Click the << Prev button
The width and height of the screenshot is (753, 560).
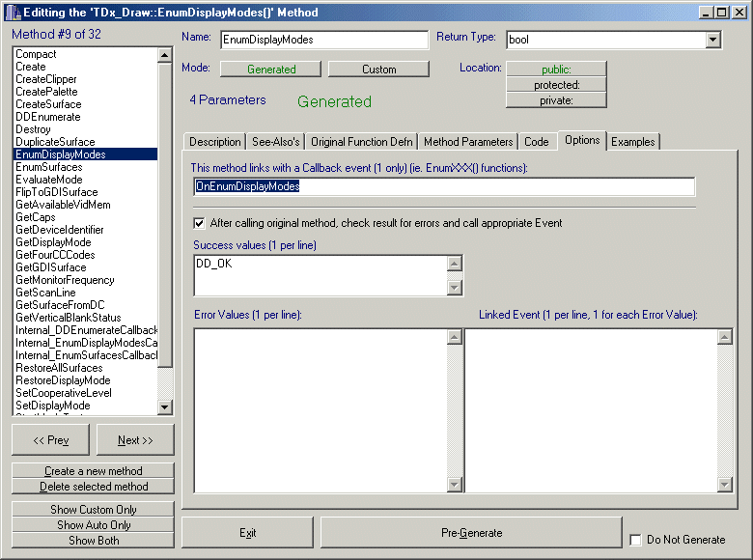coord(50,440)
